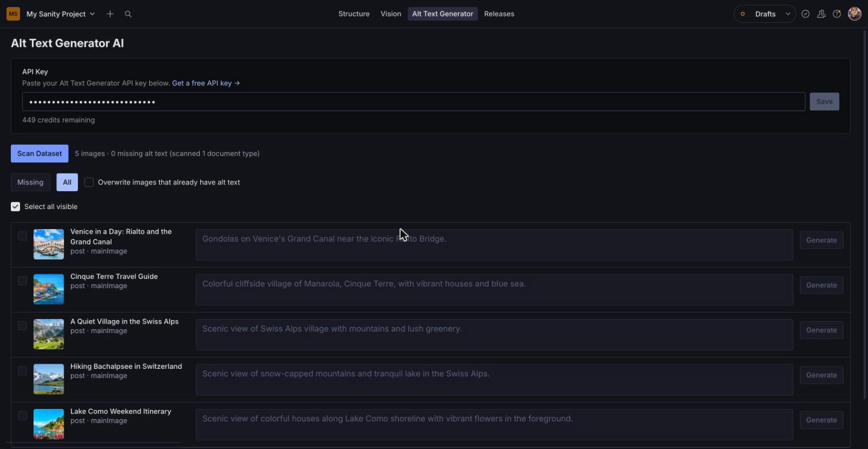This screenshot has height=449, width=868.
Task: Click the Scan Dataset button
Action: pos(39,153)
